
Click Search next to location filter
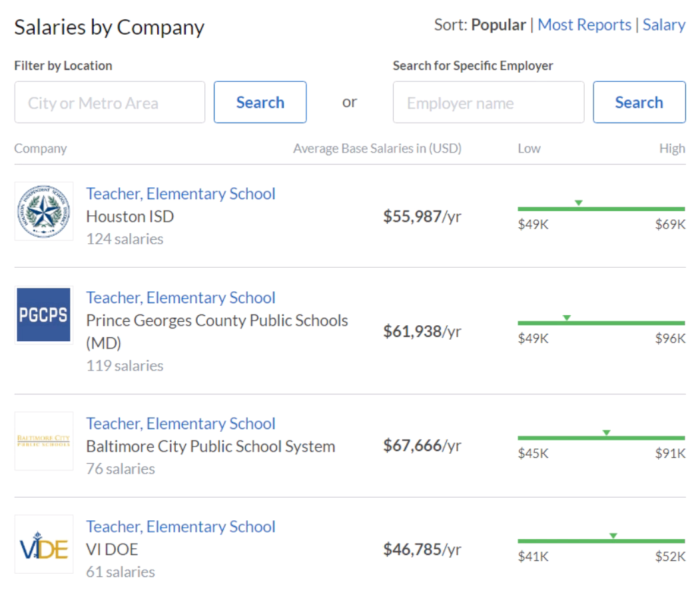click(x=260, y=102)
